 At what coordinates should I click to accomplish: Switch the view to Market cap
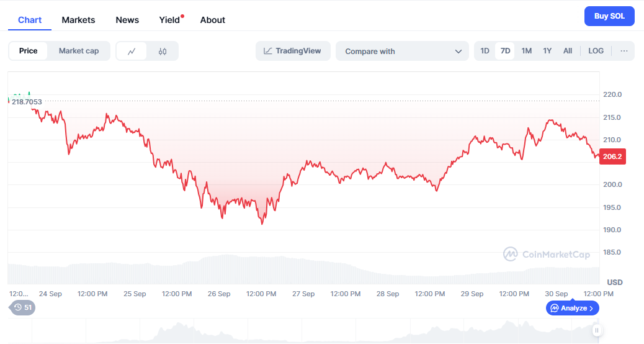tap(79, 51)
